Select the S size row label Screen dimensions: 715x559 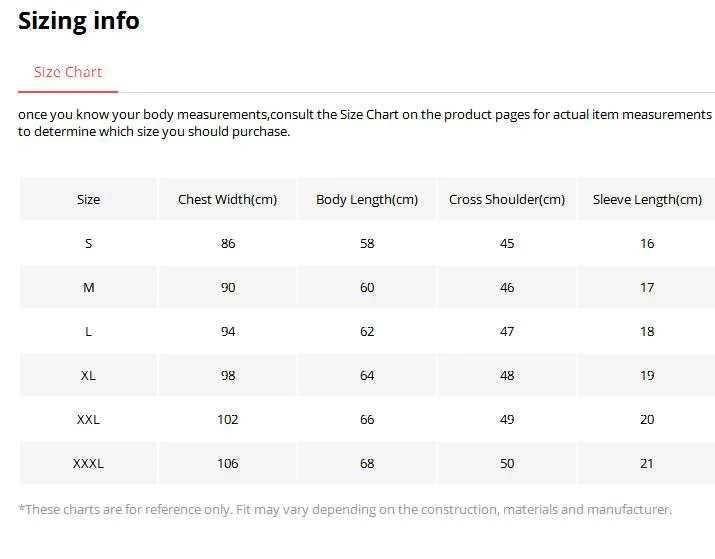tap(88, 243)
